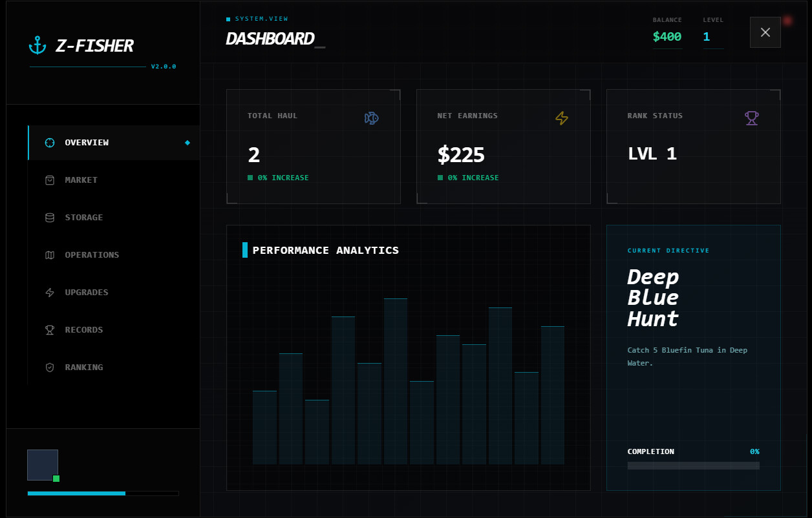
Task: Click the trophy icon on Rank Status card
Action: pyautogui.click(x=751, y=118)
